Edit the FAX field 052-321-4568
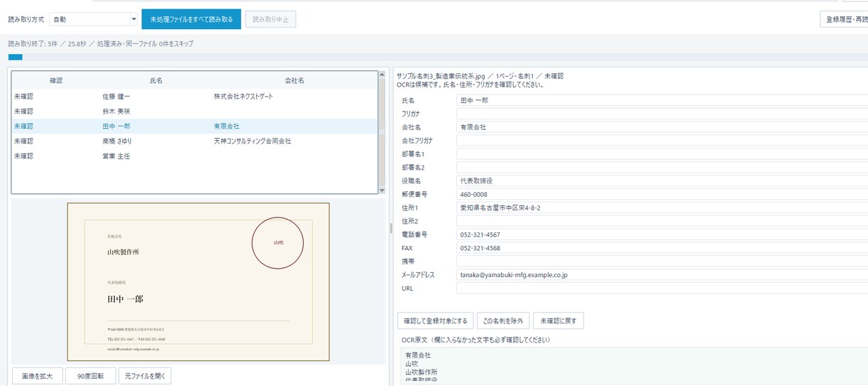This screenshot has width=868, height=386. point(662,248)
